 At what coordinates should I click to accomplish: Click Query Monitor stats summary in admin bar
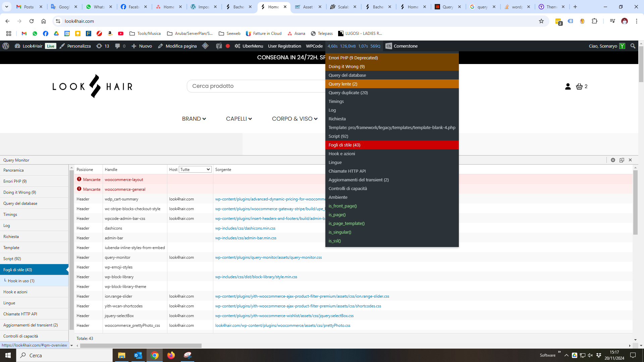coord(354,46)
